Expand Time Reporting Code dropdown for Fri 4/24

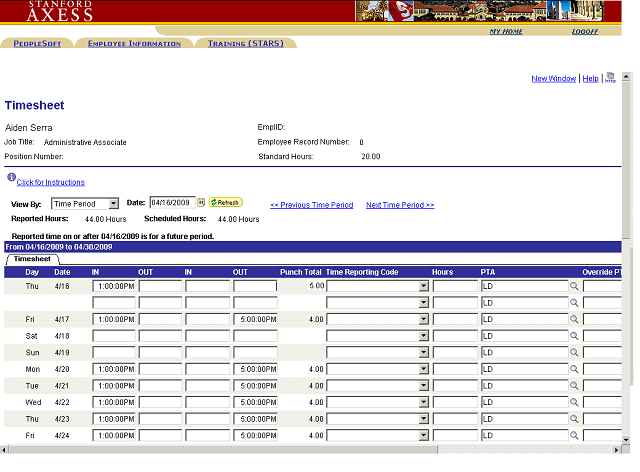pyautogui.click(x=423, y=436)
